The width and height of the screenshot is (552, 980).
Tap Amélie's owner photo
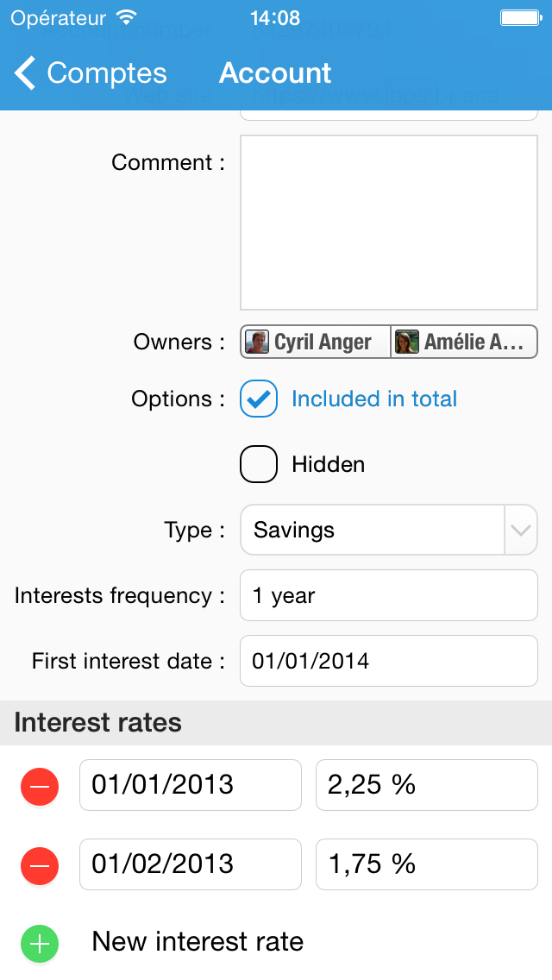(x=407, y=342)
